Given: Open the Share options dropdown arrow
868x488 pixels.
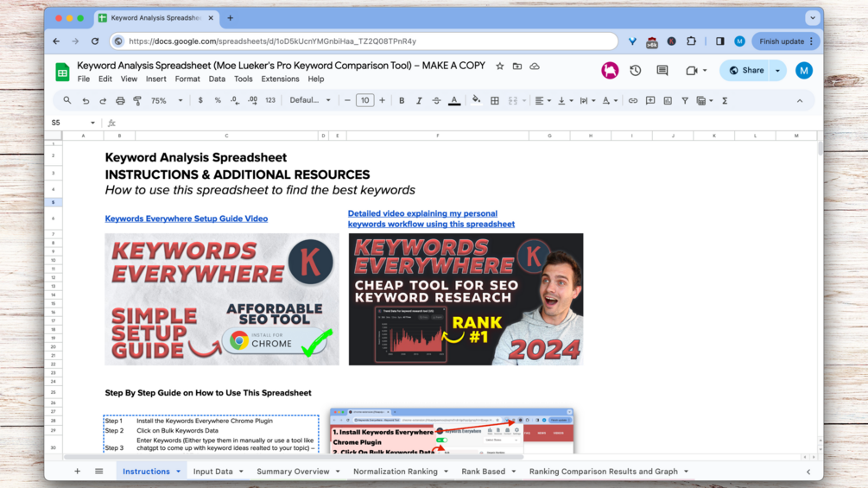Looking at the screenshot, I should pos(778,70).
